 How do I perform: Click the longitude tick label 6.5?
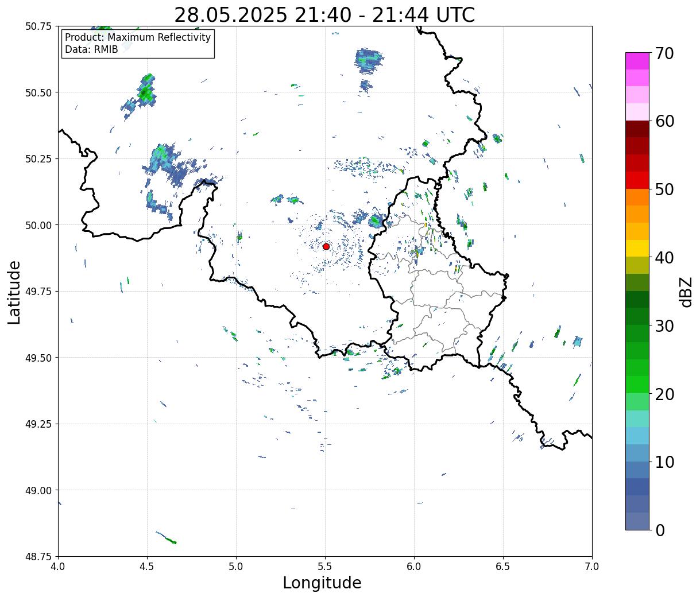coord(503,566)
